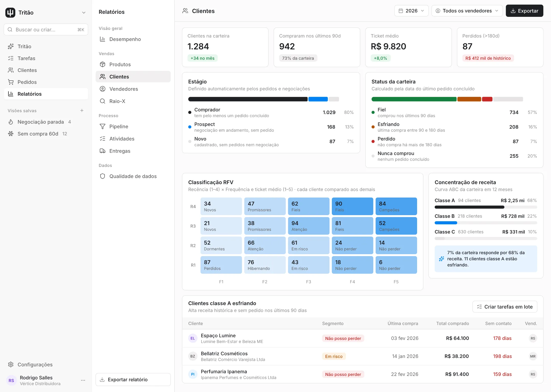Select Atividades in Processo section
551x392 pixels.
coord(133,139)
